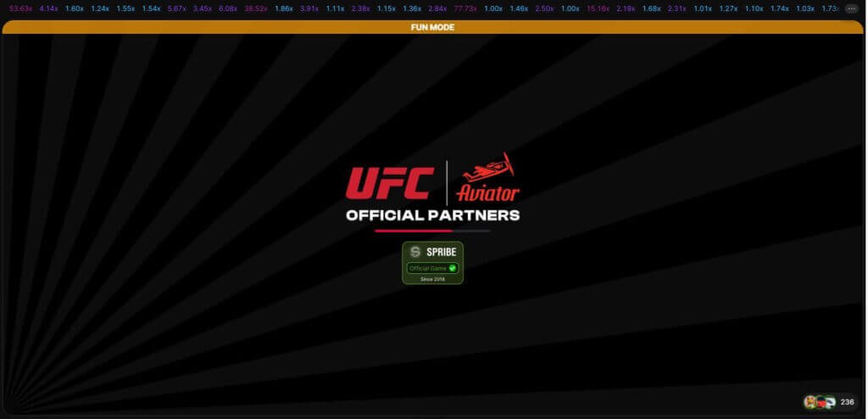Open the round history three-dots menu
The height and width of the screenshot is (419, 868).
851,8
